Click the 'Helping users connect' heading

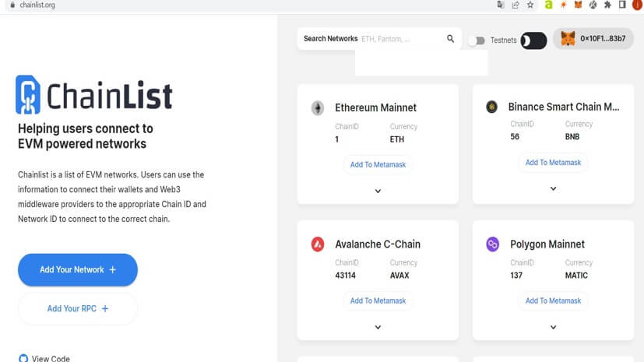tap(86, 136)
